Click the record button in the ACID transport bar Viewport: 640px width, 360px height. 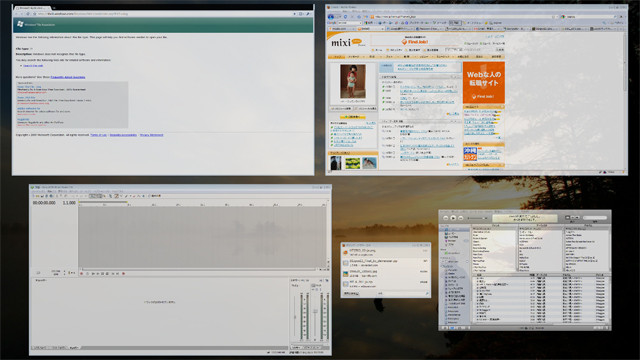point(82,274)
